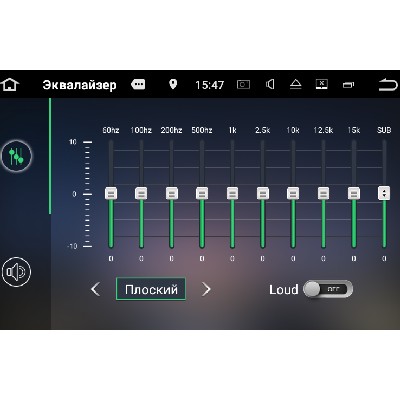Click the 12.5k frequency label
This screenshot has width=400, height=400.
pos(323,130)
